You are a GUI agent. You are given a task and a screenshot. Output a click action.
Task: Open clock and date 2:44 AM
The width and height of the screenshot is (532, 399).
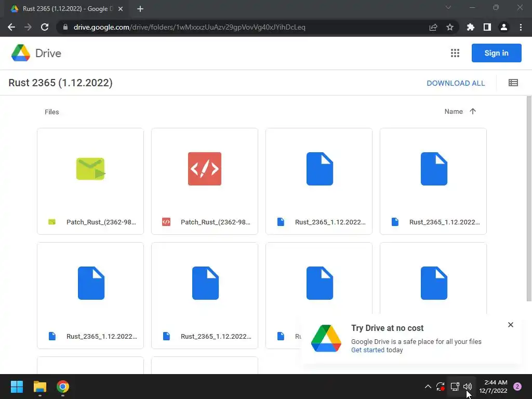coord(493,387)
